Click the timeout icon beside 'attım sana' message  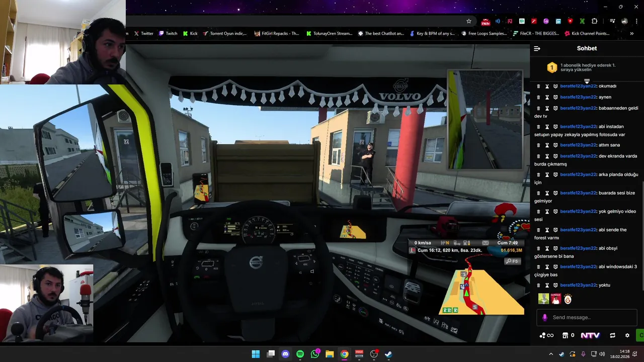[547, 145]
